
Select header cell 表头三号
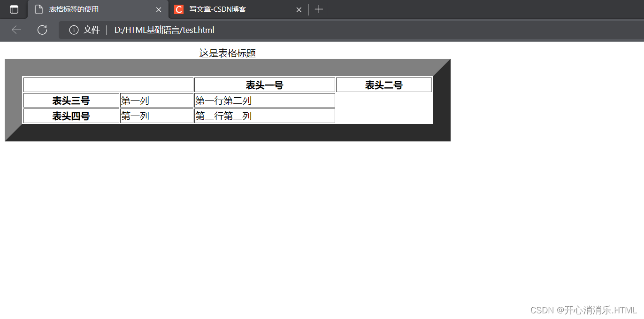[71, 101]
